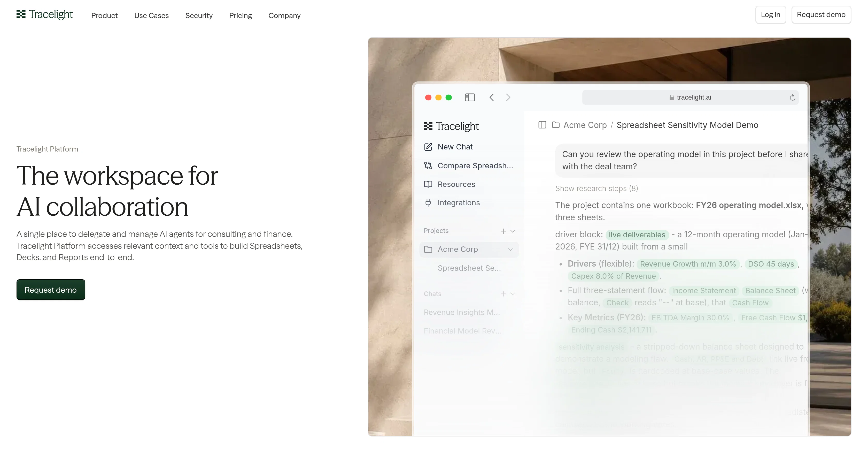Go to the Security page

tap(199, 16)
